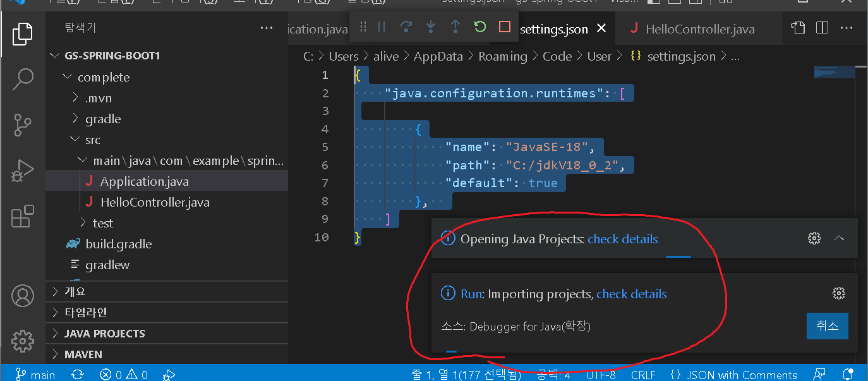Viewport: 868px width, 381px height.
Task: Open gear on Run Importing projects notification
Action: point(839,293)
